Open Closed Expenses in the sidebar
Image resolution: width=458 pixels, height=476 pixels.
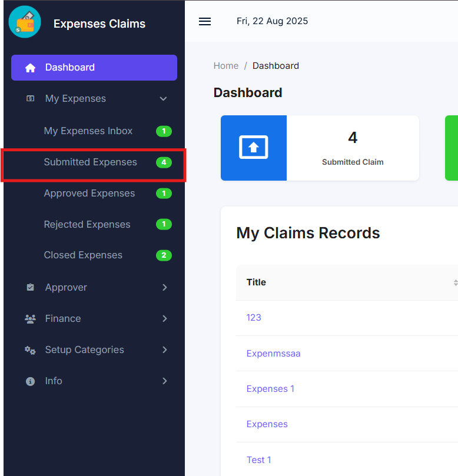click(83, 255)
